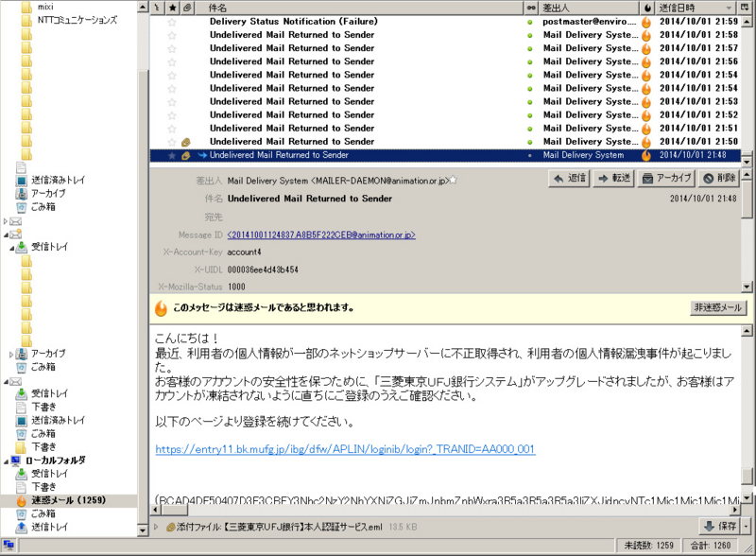Mark message as 非迷惑メール
The height and width of the screenshot is (556, 756).
[x=718, y=308]
